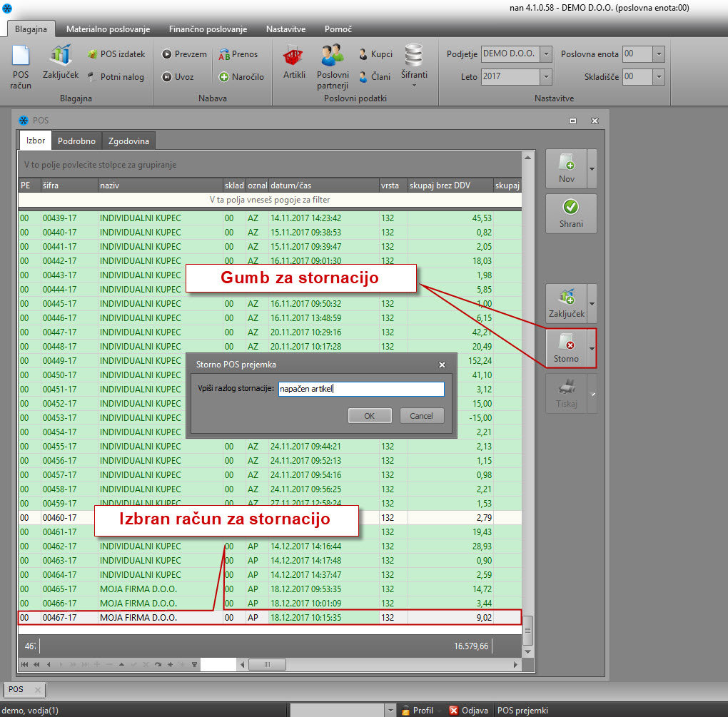
Task: Open Profil in the status bar
Action: pyautogui.click(x=418, y=710)
